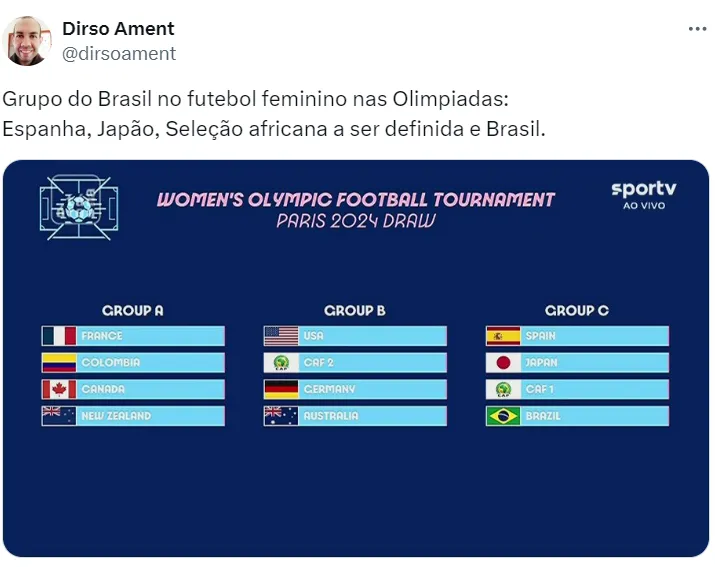Click the Colombia flag in Group A
This screenshot has width=715, height=567.
(59, 363)
